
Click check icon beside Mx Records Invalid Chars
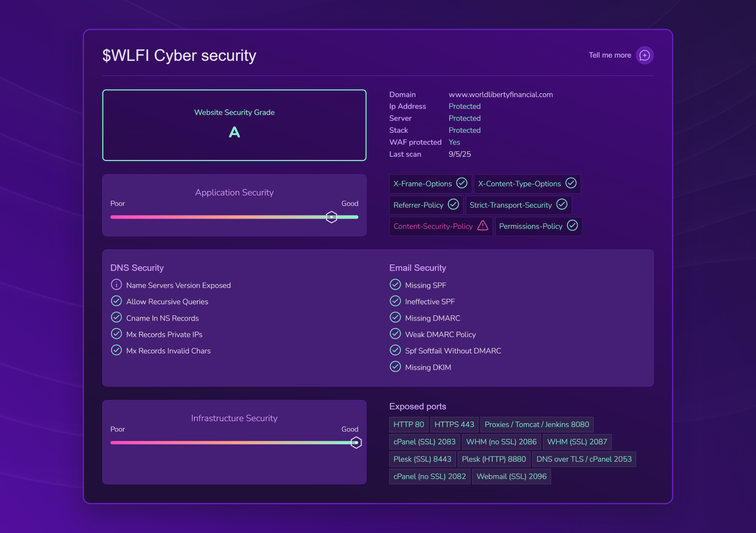tap(116, 350)
